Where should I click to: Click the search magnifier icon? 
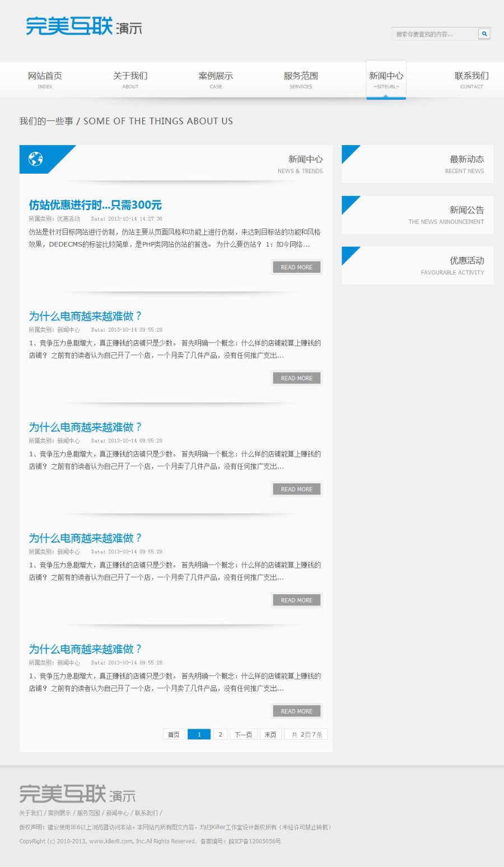pyautogui.click(x=483, y=34)
